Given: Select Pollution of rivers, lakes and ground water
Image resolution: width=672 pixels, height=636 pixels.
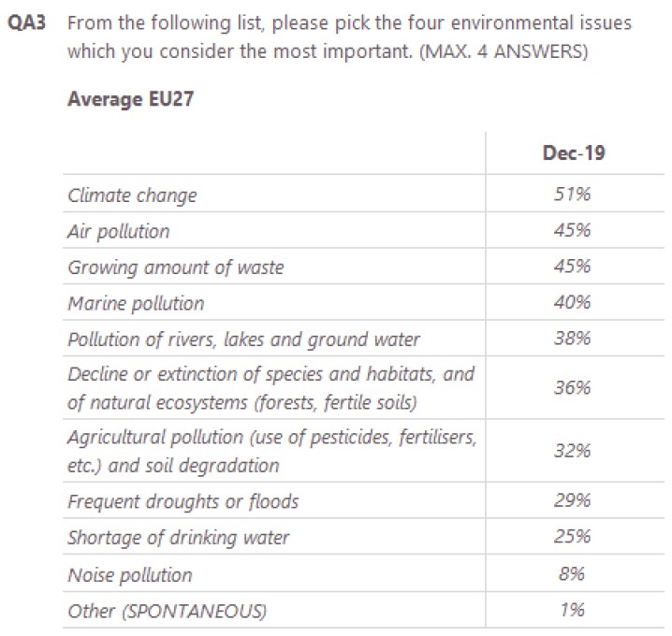Looking at the screenshot, I should [243, 340].
